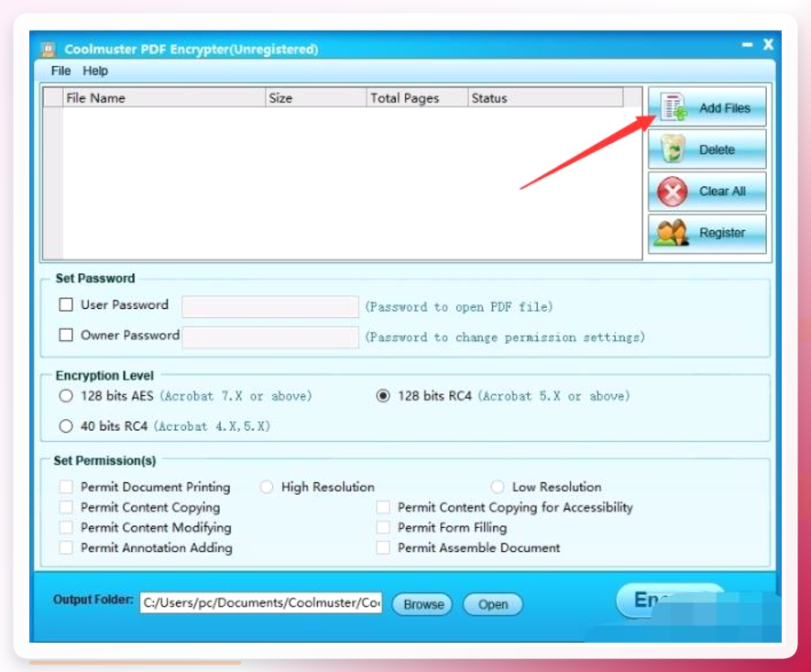Click the Register users icon
The image size is (811, 672).
pos(671,233)
